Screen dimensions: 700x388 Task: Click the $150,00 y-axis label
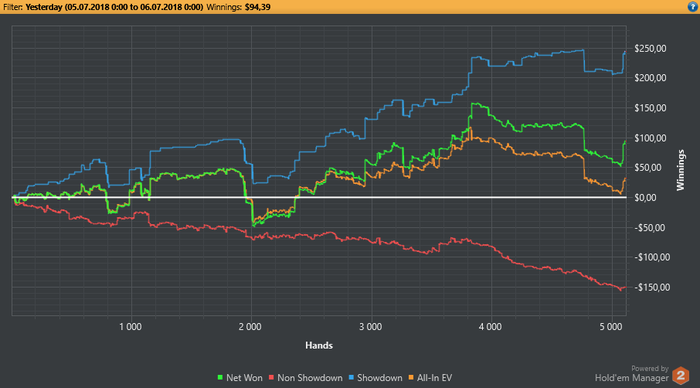tap(650, 108)
